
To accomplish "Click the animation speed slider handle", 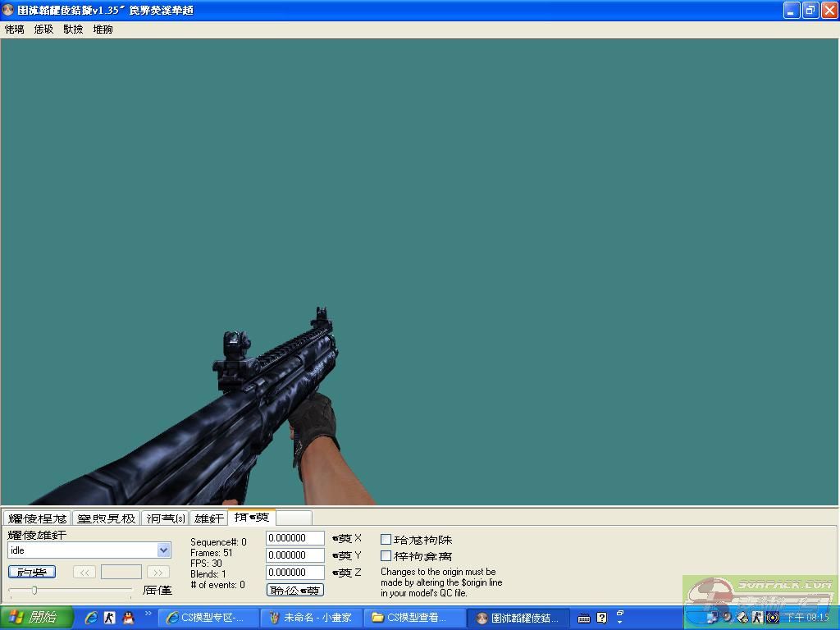I will (34, 590).
